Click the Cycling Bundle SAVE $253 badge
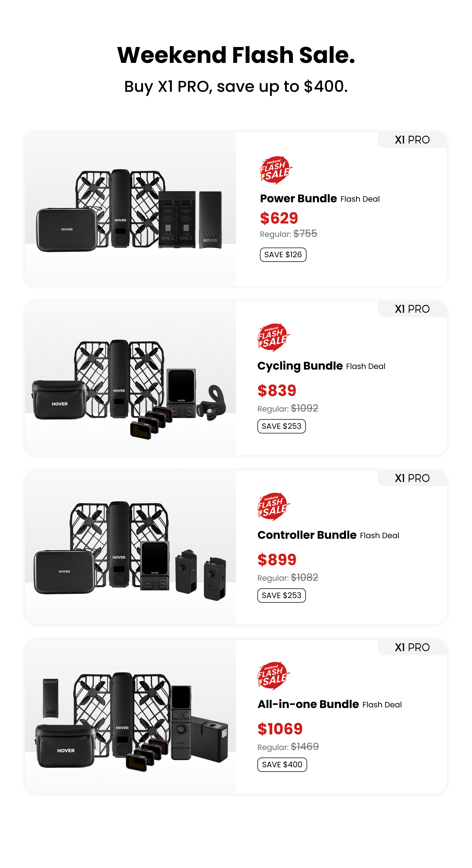The image size is (472, 868). 282,426
